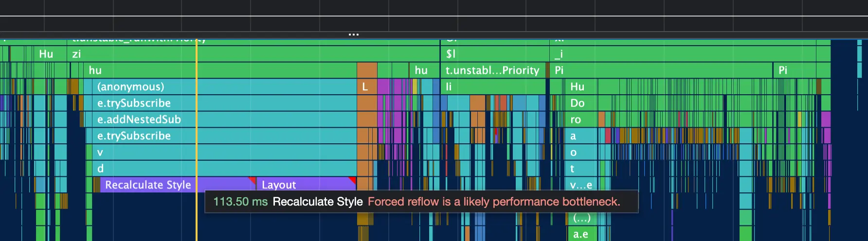Select the a.e call frame

point(582,234)
